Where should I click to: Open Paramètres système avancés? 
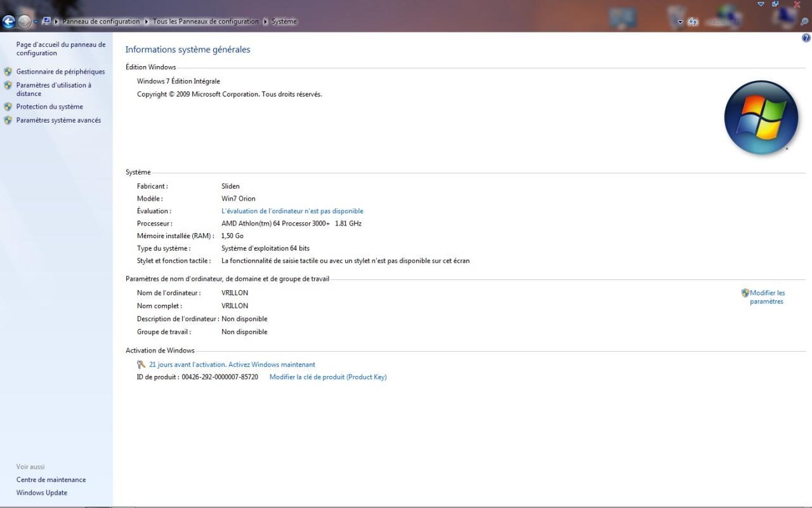58,120
